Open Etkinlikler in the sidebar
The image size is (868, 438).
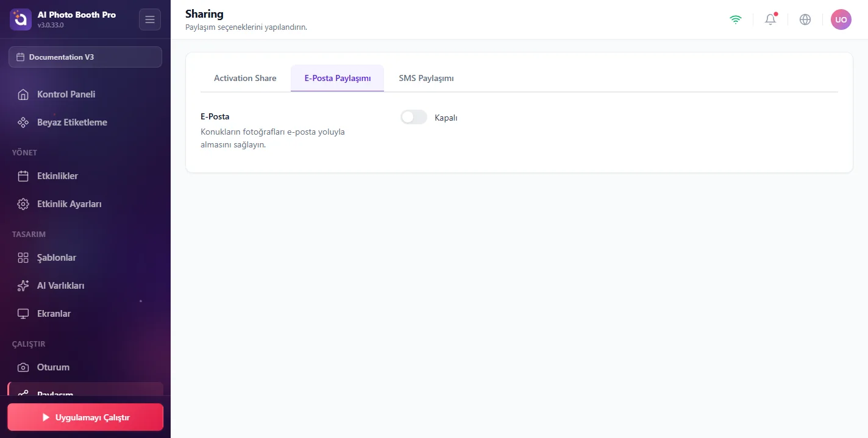point(85,176)
